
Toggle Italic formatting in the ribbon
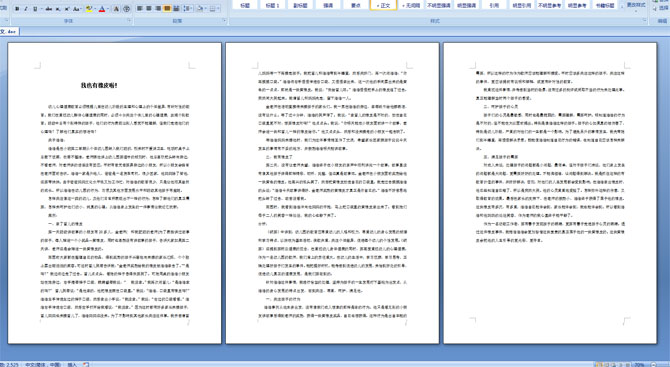pyautogui.click(x=26, y=9)
